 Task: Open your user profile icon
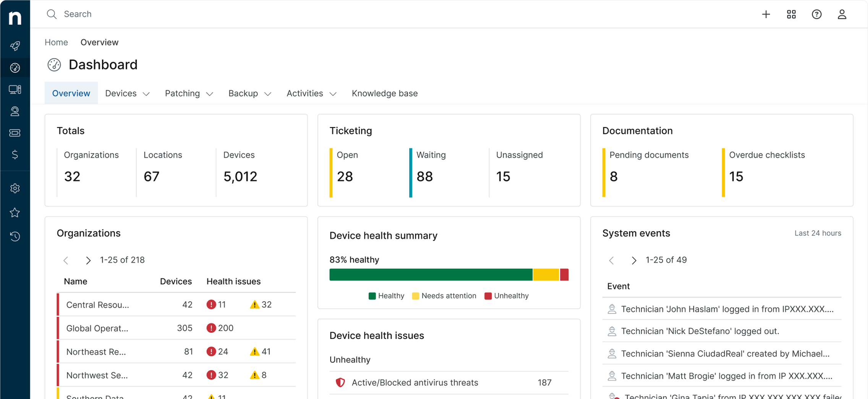(842, 14)
